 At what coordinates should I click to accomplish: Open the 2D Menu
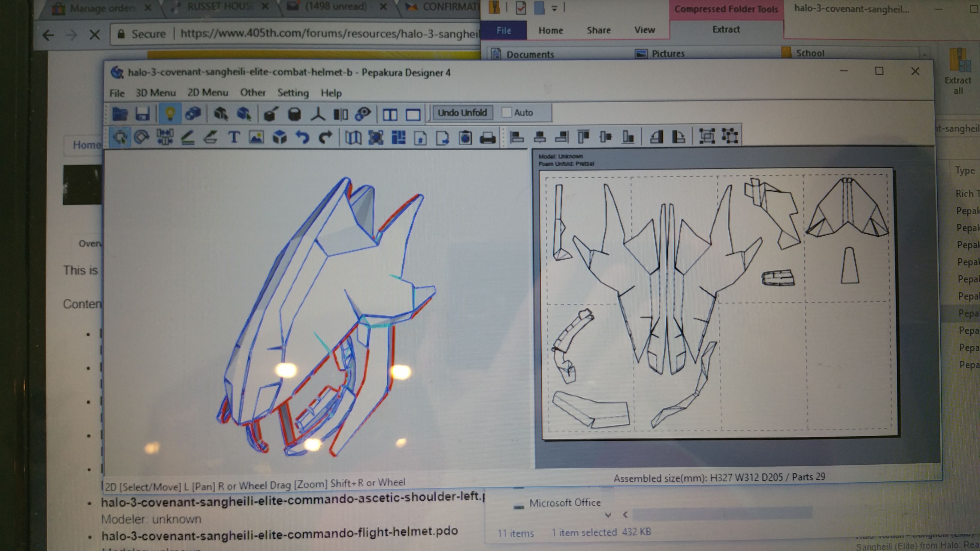pos(208,92)
